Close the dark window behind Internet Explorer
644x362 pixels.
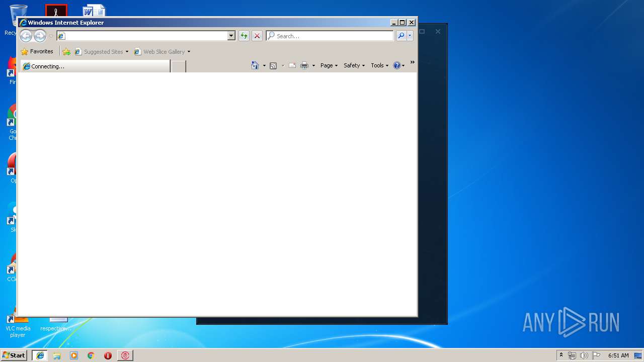coord(438,31)
